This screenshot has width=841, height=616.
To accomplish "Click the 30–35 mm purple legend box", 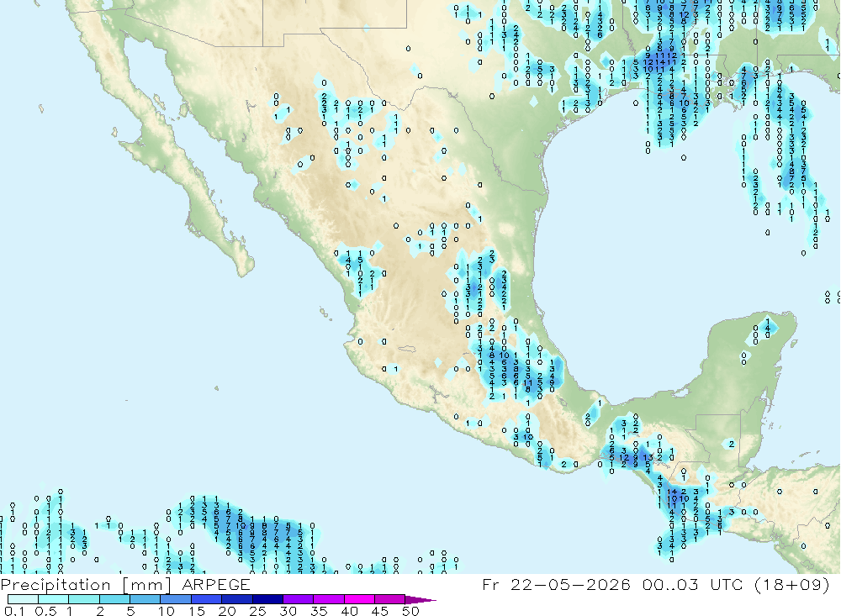I will (298, 599).
